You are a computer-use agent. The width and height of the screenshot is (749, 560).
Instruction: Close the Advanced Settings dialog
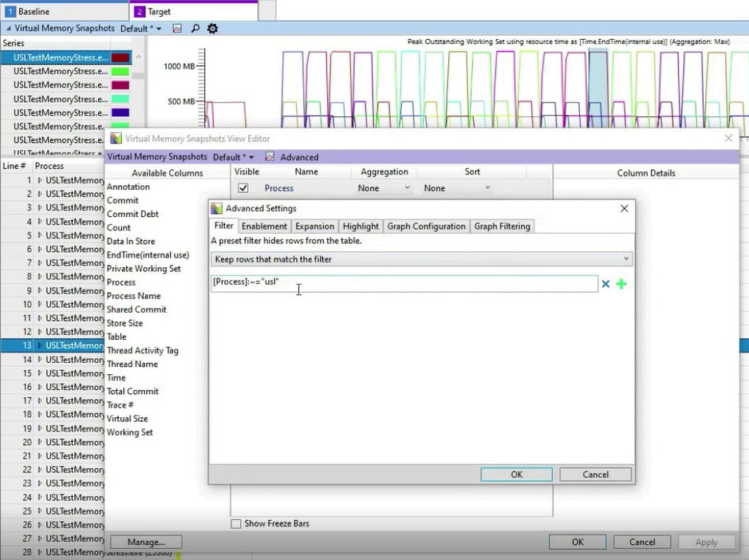click(x=624, y=208)
